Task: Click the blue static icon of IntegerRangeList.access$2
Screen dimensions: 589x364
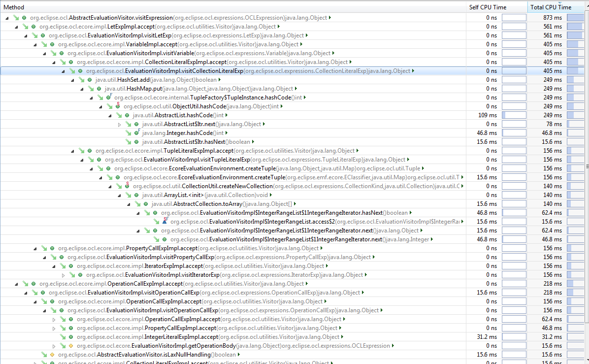Action: click(x=165, y=222)
